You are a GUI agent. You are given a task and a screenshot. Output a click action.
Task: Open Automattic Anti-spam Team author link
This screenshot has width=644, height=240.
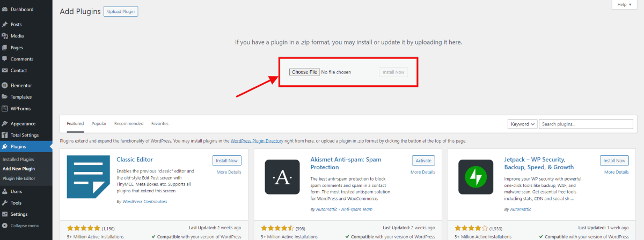(343, 209)
